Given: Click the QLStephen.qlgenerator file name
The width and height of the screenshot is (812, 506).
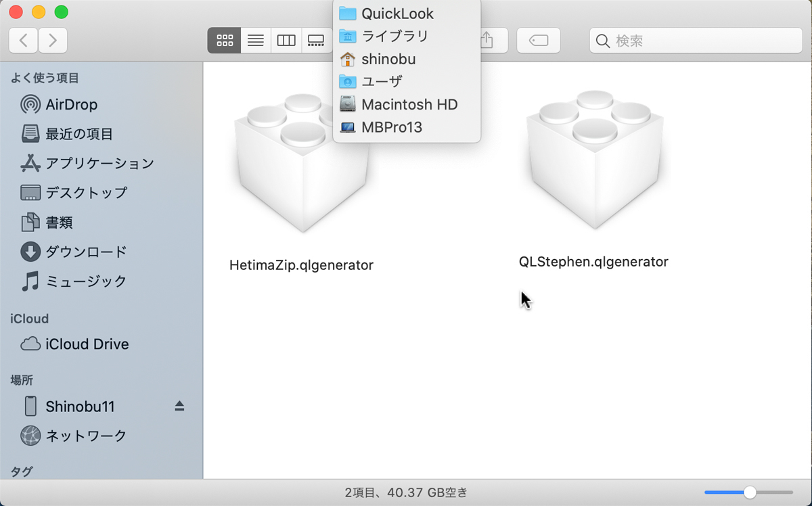Looking at the screenshot, I should point(593,262).
